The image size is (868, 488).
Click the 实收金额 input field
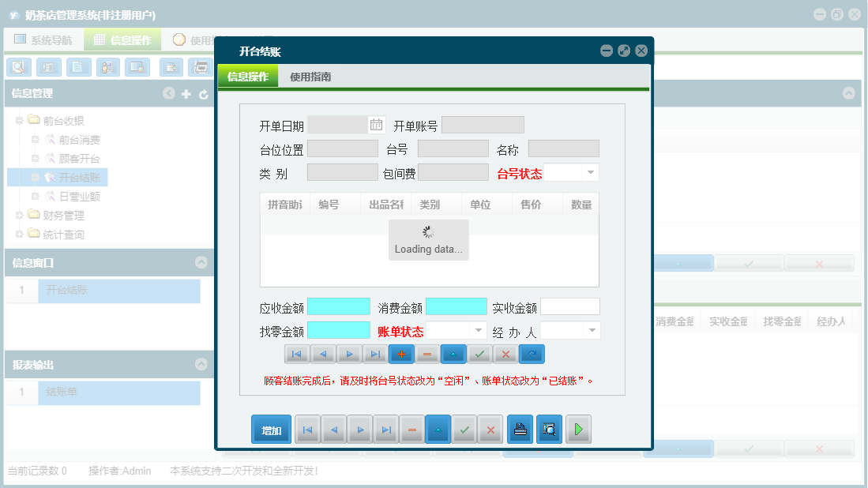[572, 306]
